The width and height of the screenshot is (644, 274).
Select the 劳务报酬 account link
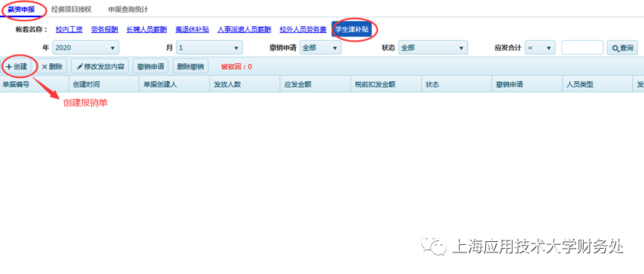click(x=104, y=29)
